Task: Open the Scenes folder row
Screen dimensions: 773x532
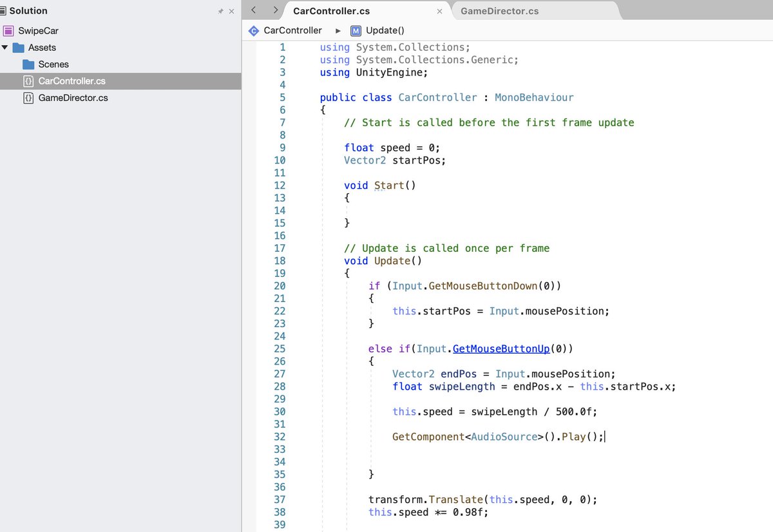Action: coord(120,64)
